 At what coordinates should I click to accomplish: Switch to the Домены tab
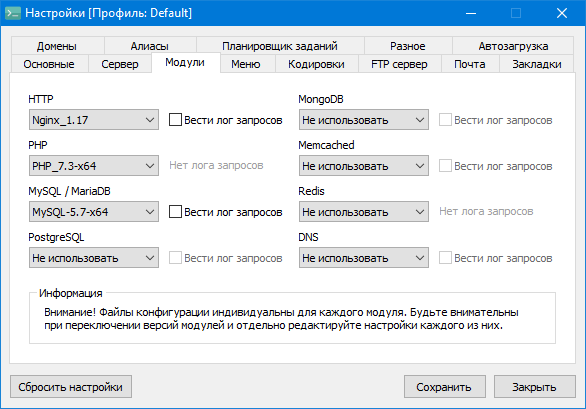[57, 46]
